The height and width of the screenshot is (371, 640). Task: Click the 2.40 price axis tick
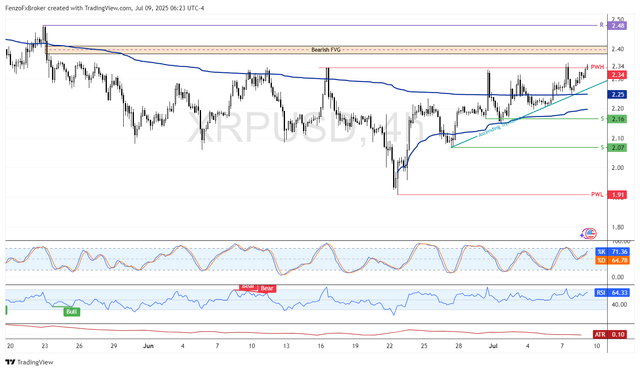coord(618,49)
